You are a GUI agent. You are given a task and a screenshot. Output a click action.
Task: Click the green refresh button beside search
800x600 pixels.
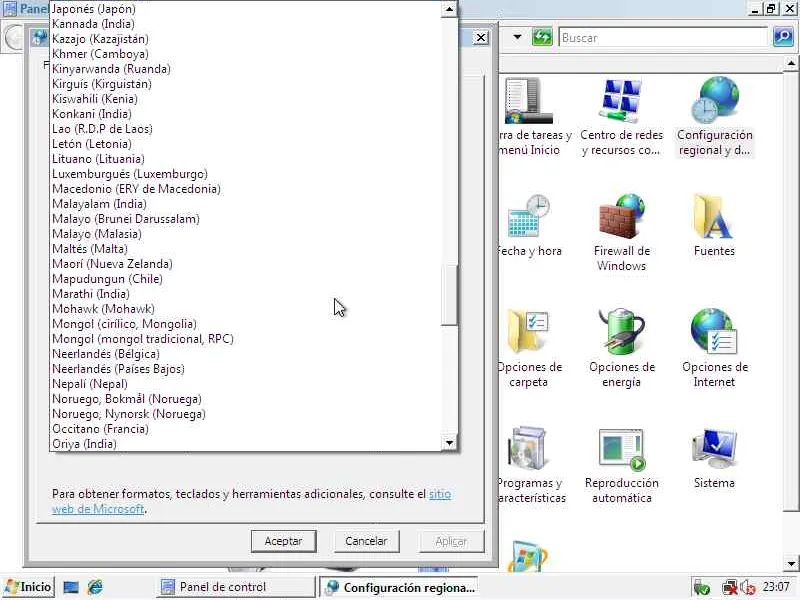point(542,37)
